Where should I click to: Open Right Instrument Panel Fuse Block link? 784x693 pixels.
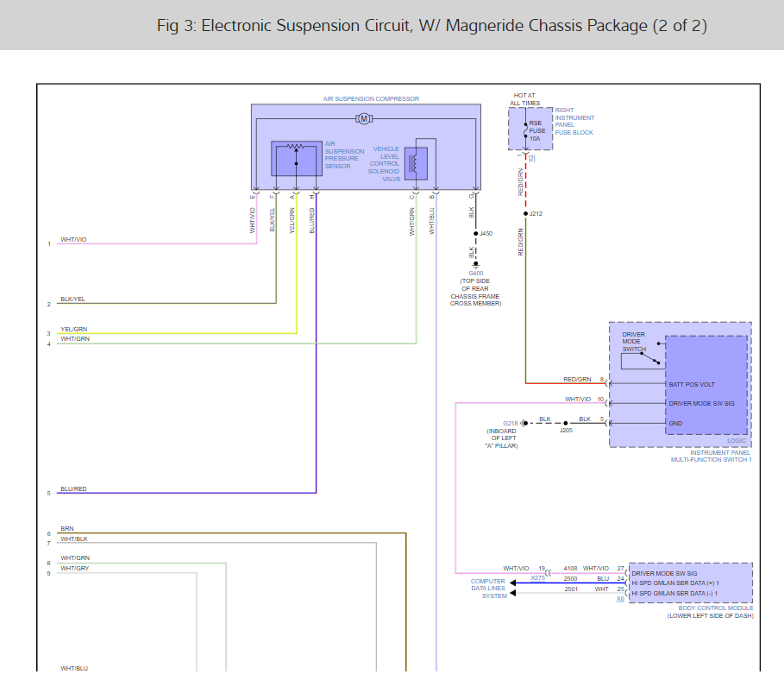click(574, 121)
